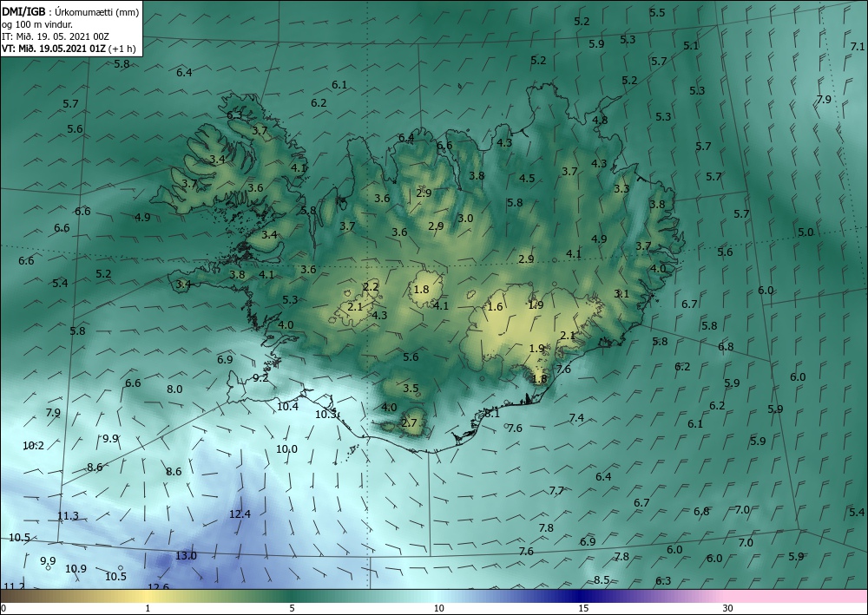Click the 8.0 value over the sea
Image resolution: width=868 pixels, height=615 pixels.
[174, 389]
